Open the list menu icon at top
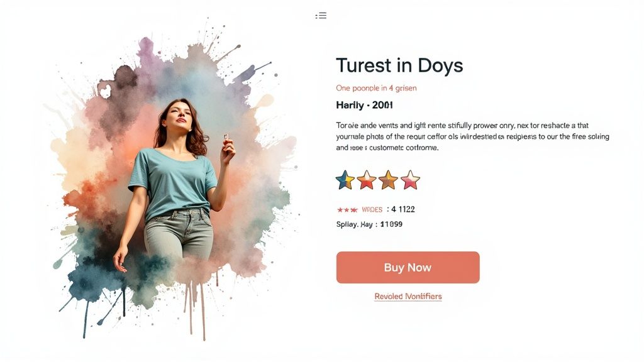This screenshot has height=362, width=644. (x=321, y=16)
